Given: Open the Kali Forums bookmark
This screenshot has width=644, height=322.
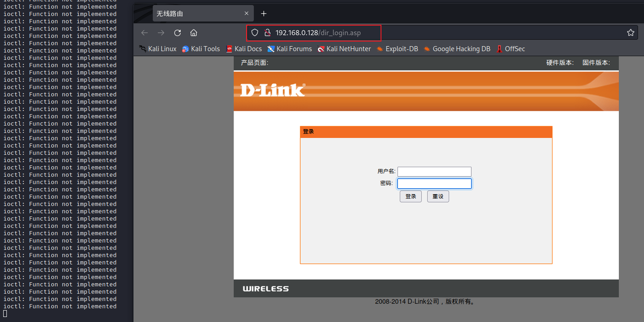Looking at the screenshot, I should click(289, 49).
